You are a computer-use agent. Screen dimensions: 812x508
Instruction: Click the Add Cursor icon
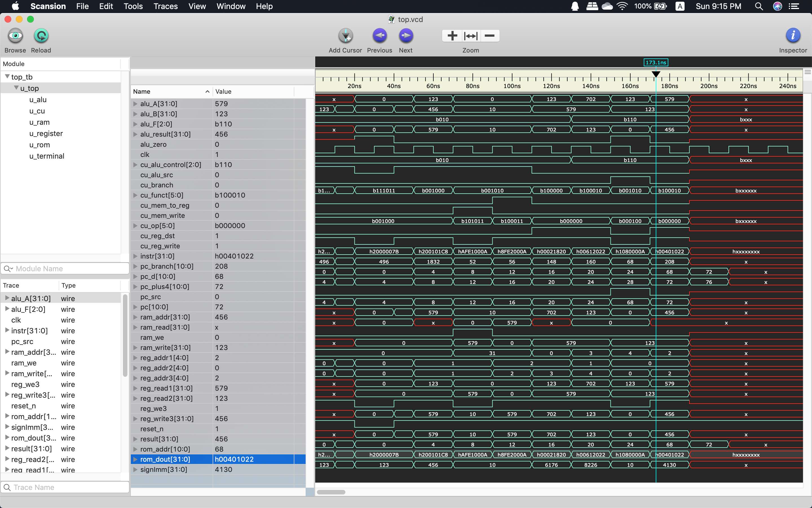[x=345, y=36]
